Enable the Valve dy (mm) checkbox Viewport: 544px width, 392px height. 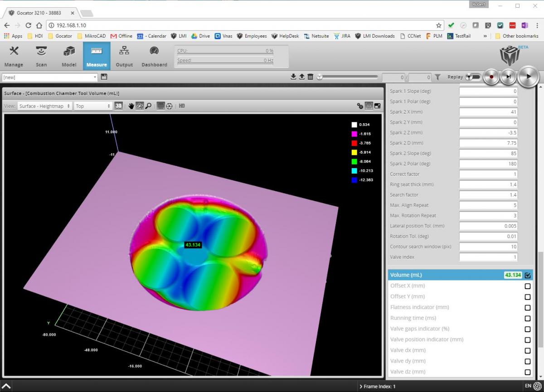click(528, 361)
